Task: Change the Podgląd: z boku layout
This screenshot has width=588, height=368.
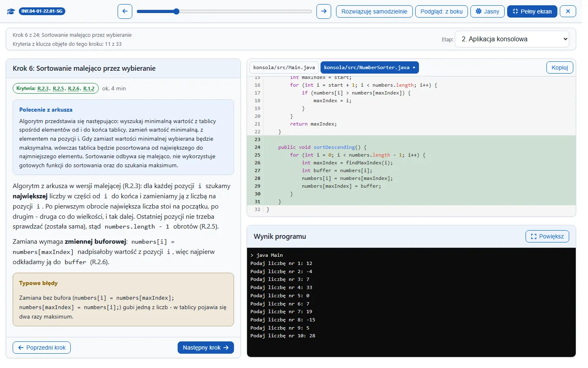Action: pyautogui.click(x=441, y=11)
